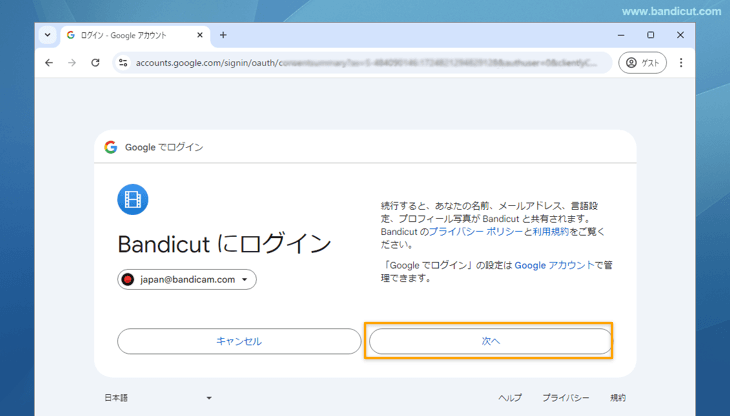The height and width of the screenshot is (416, 730).
Task: Click the Google logo in sign-in header
Action: [x=111, y=147]
